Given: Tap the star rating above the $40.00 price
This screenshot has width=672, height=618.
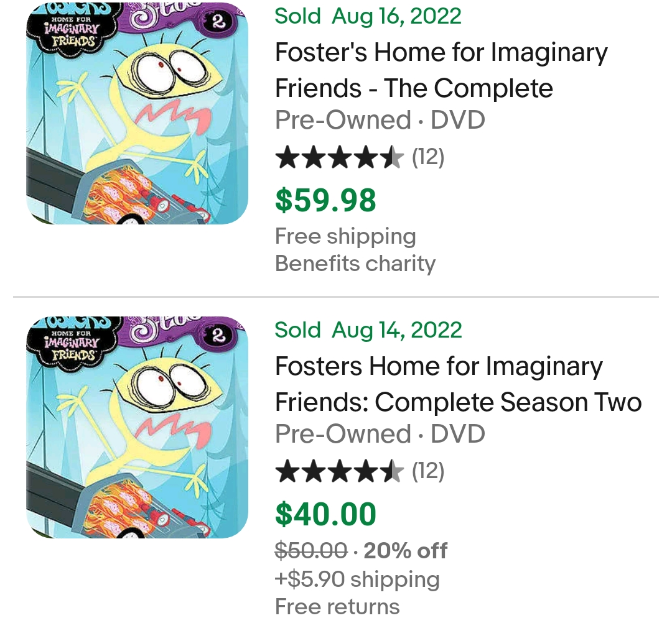Looking at the screenshot, I should pyautogui.click(x=339, y=471).
